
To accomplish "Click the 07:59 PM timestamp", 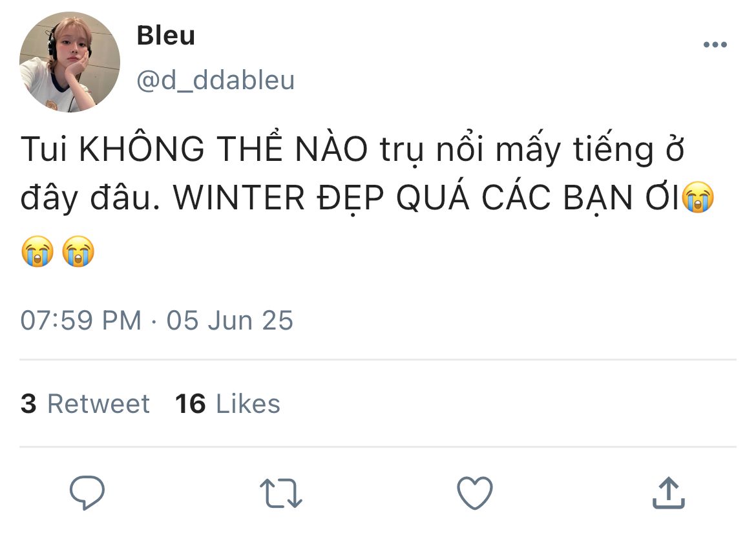I will coord(81,321).
